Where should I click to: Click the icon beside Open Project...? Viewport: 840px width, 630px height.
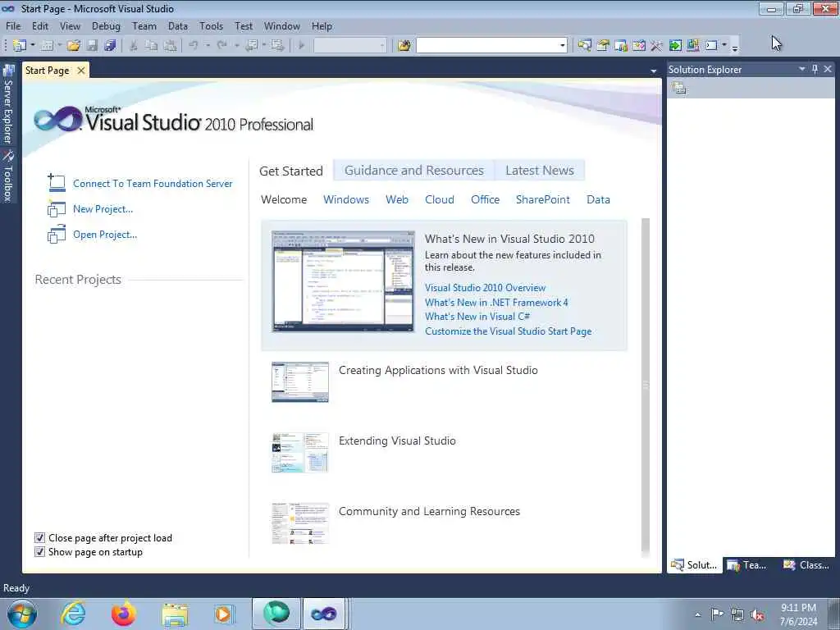pos(57,234)
